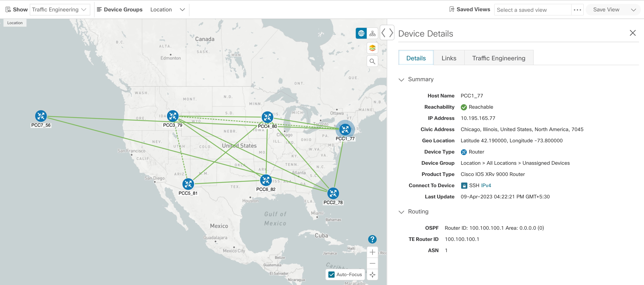Open the map help question mark
Screen dimensions: 644x285
372,239
